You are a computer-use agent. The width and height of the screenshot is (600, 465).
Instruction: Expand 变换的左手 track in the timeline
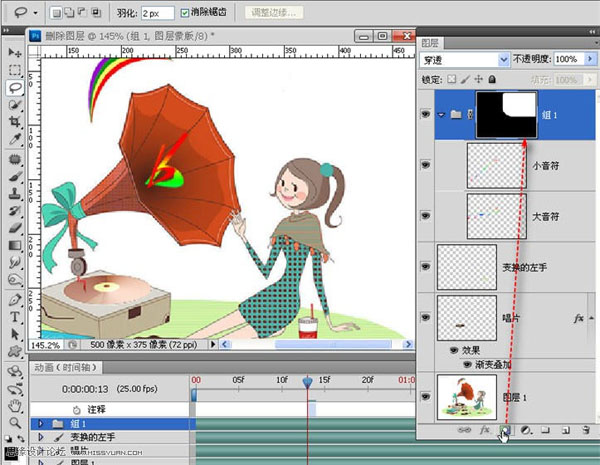41,437
